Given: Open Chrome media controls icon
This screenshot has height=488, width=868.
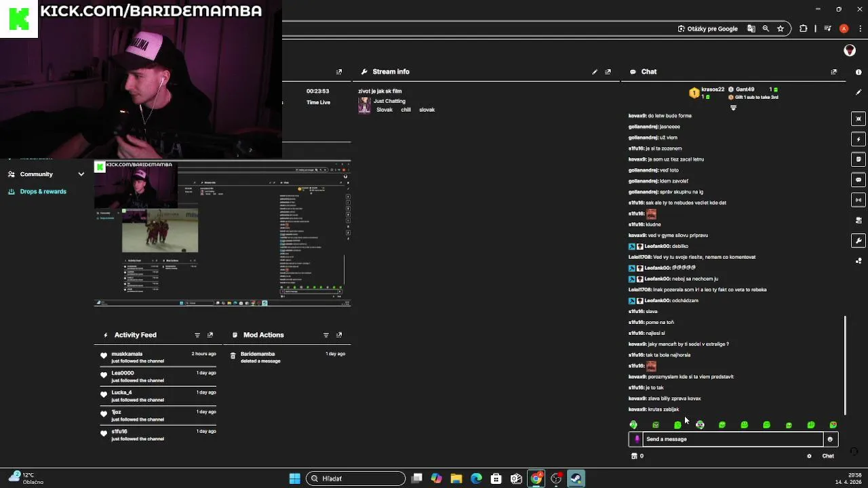Looking at the screenshot, I should 827,28.
